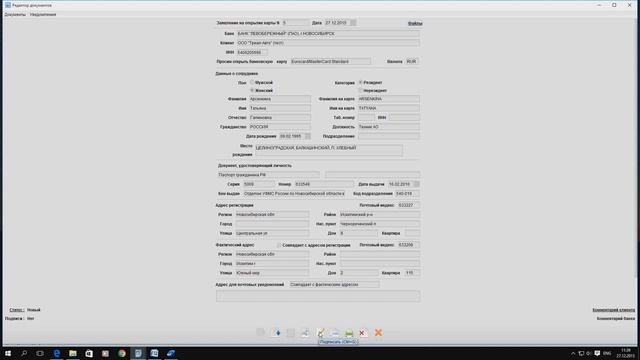The width and height of the screenshot is (640, 360).
Task: Toggle 'Совпадает с адресом регистрации' checkbox
Action: [279, 245]
